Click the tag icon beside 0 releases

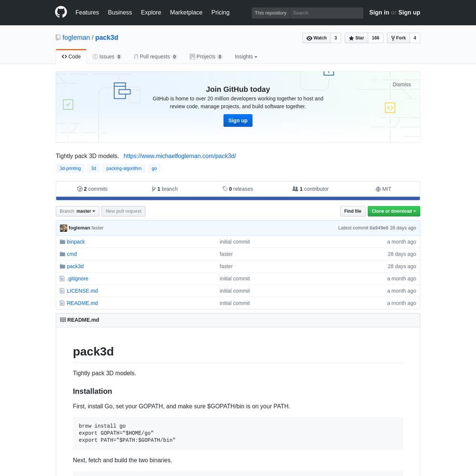(x=225, y=189)
